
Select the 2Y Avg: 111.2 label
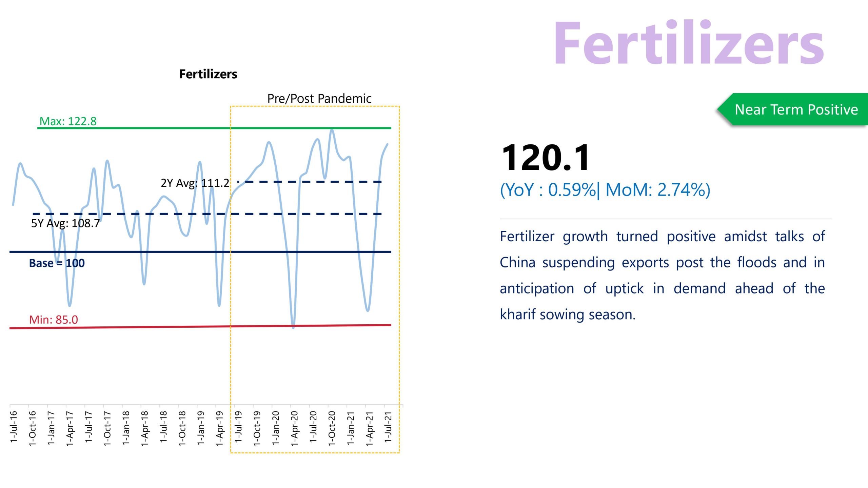[195, 183]
